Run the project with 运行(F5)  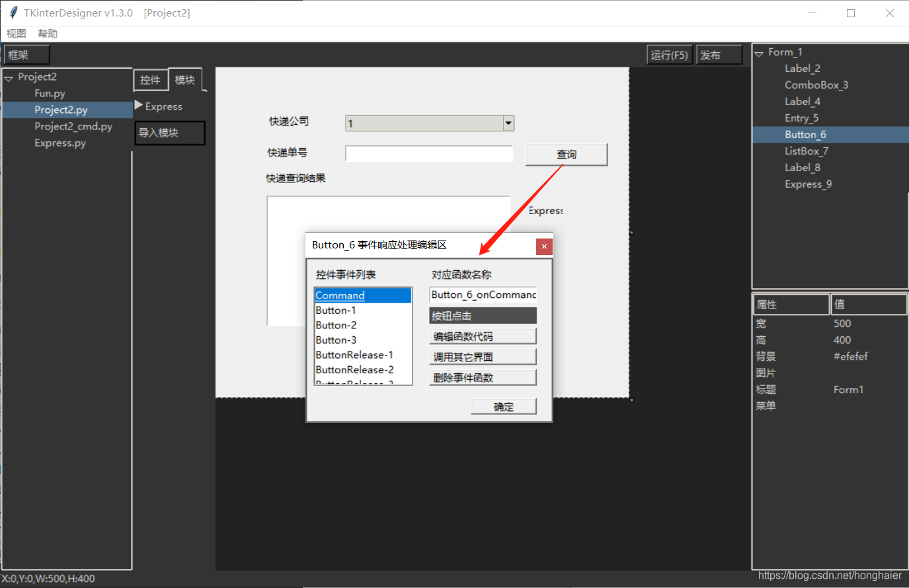pyautogui.click(x=669, y=55)
